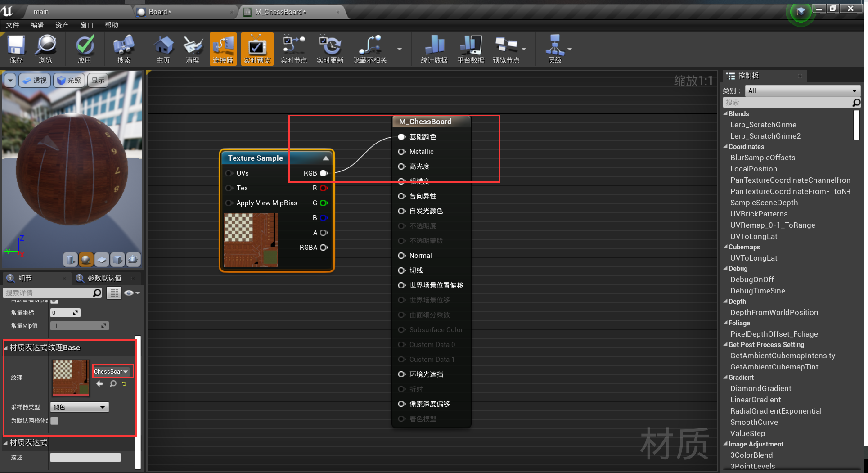This screenshot has height=473, width=868.
Task: Toggle the Connectors (连接器) button
Action: click(223, 49)
